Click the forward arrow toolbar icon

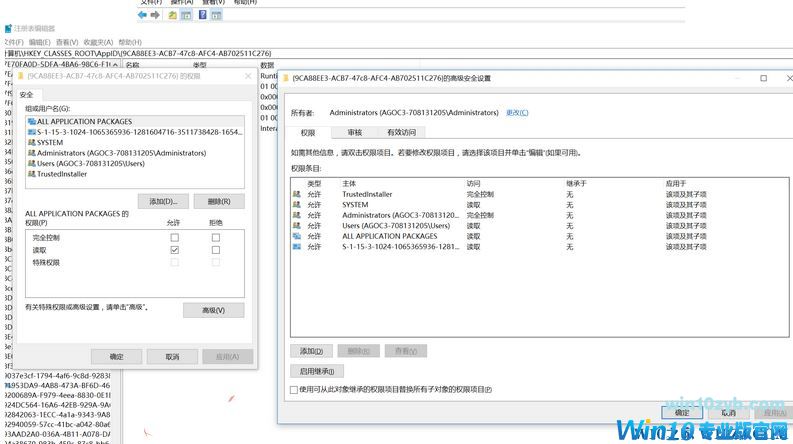pyautogui.click(x=157, y=15)
